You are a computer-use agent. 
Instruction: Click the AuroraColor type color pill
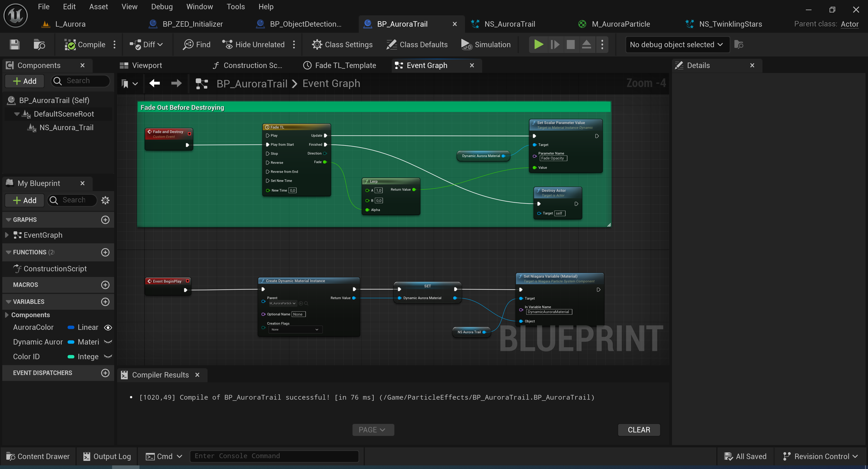(x=71, y=327)
